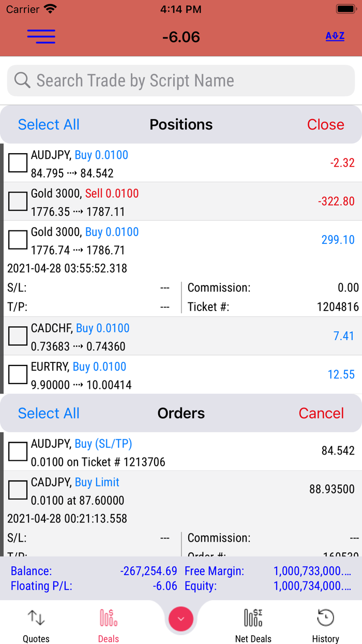Tap Select All in the Positions section
The image size is (362, 644).
pos(48,124)
